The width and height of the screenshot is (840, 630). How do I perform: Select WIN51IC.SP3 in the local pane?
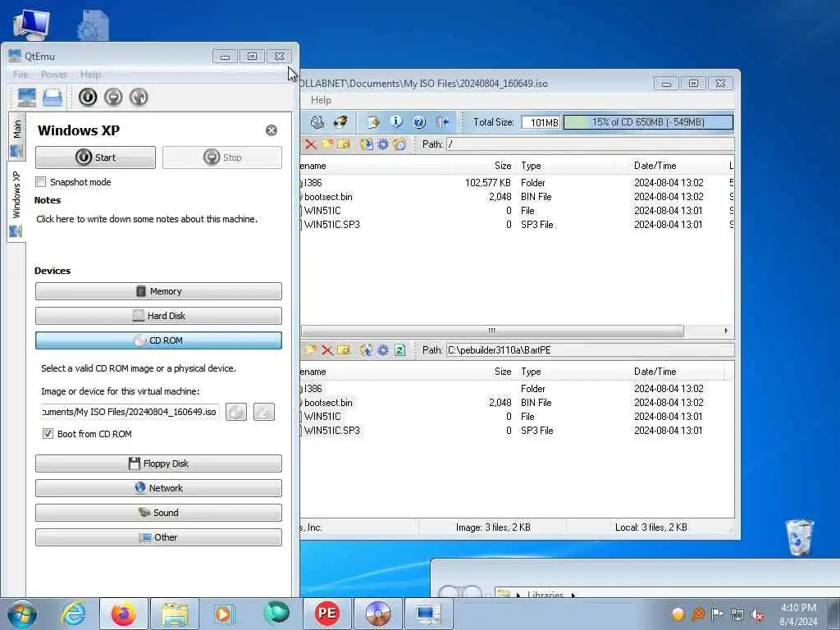[x=331, y=430]
